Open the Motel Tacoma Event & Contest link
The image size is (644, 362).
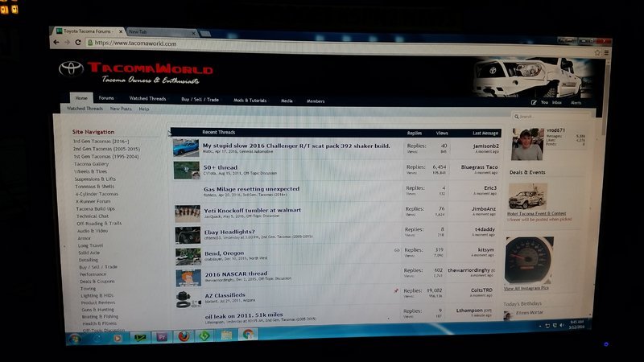(x=536, y=213)
